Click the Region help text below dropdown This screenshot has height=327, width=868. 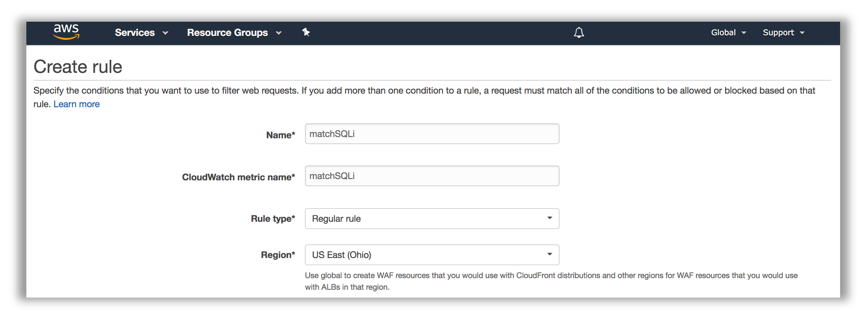pyautogui.click(x=551, y=281)
